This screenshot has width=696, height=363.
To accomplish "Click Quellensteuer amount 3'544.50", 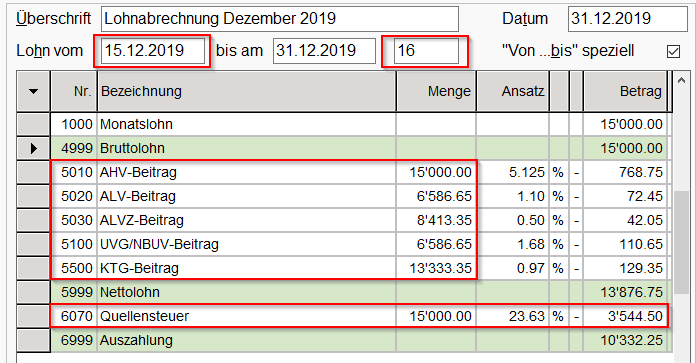I will (x=635, y=316).
